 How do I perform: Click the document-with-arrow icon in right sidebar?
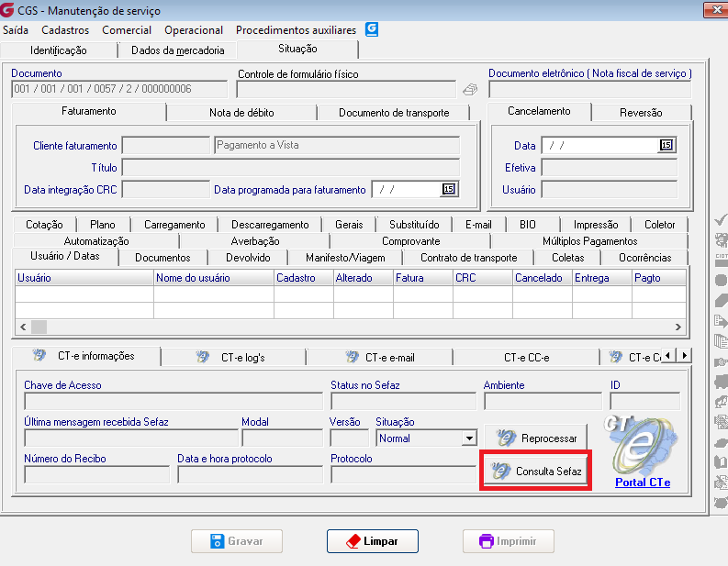pos(721,320)
